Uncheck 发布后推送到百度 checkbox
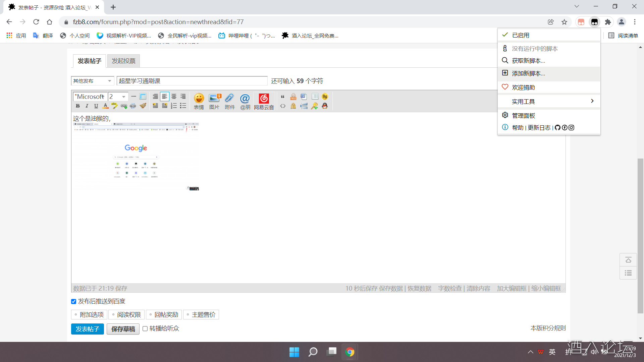This screenshot has height=362, width=644. (x=74, y=302)
